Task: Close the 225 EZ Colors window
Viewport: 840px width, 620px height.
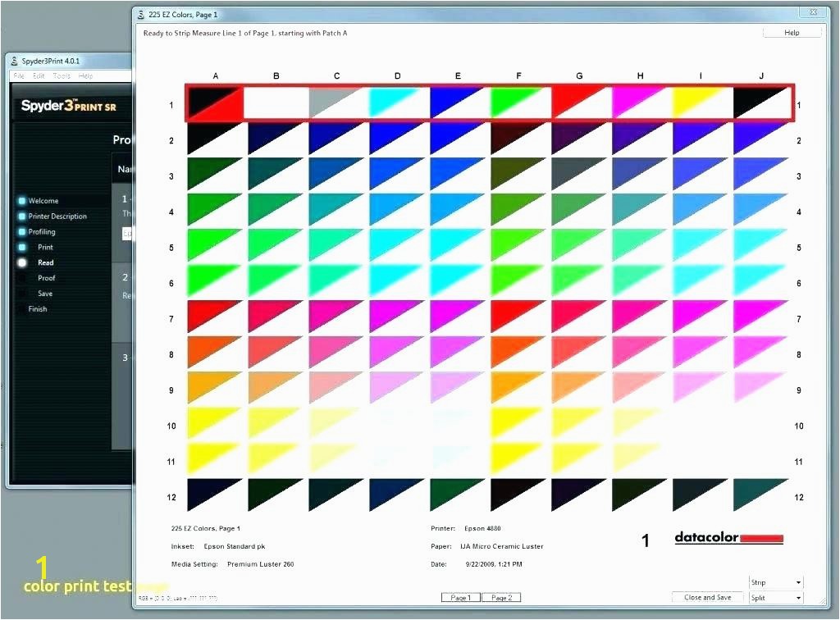Action: [813, 11]
